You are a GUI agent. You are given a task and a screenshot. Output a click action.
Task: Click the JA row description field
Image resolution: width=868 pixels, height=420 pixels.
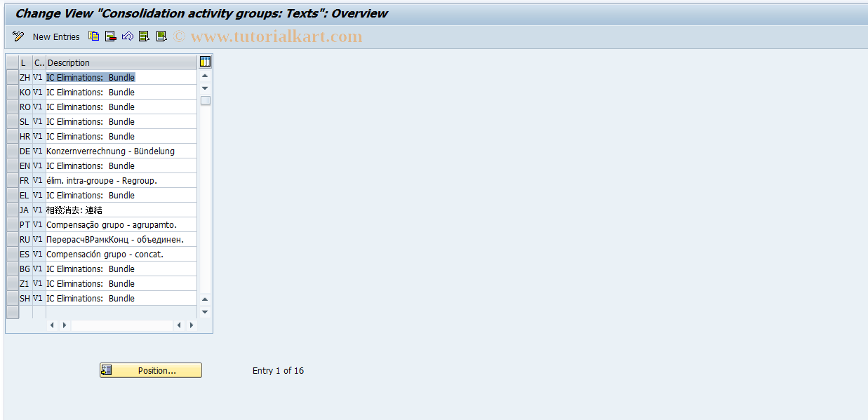click(121, 210)
